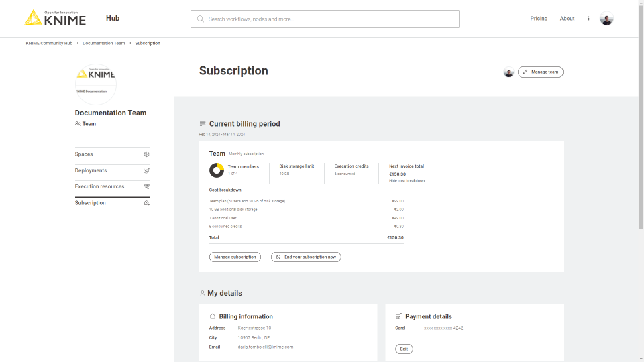
Task: Open the Pricing page
Action: [x=539, y=19]
